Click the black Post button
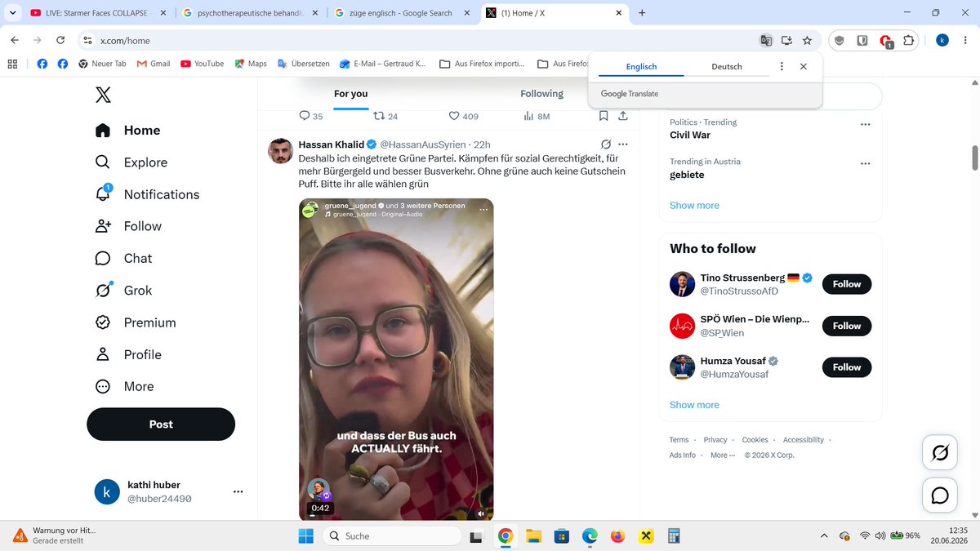Viewport: 980px width, 551px height. pos(161,424)
